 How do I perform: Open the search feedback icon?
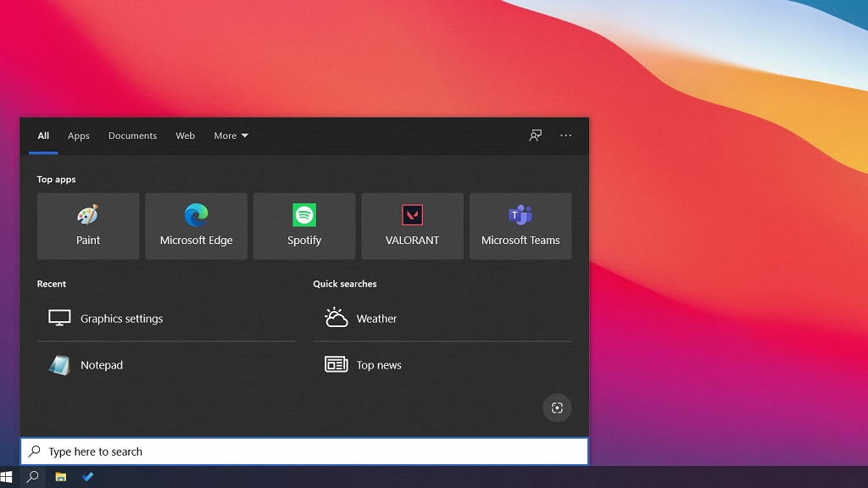(536, 135)
